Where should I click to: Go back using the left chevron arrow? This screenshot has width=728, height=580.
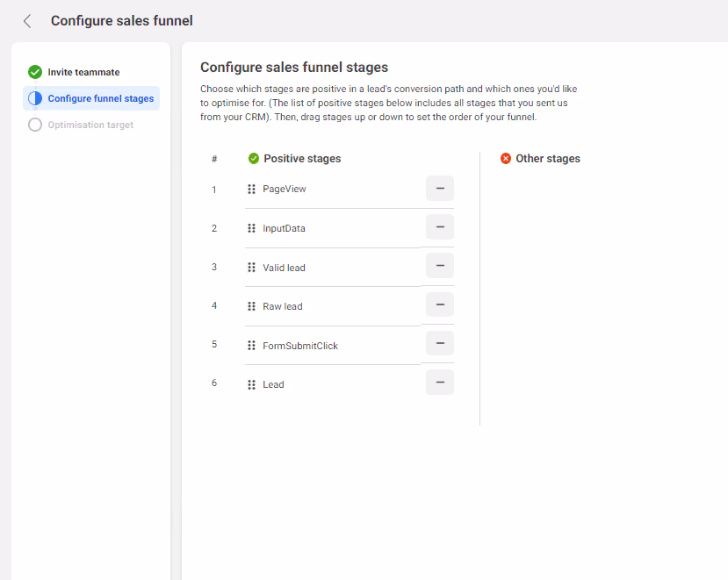(27, 21)
